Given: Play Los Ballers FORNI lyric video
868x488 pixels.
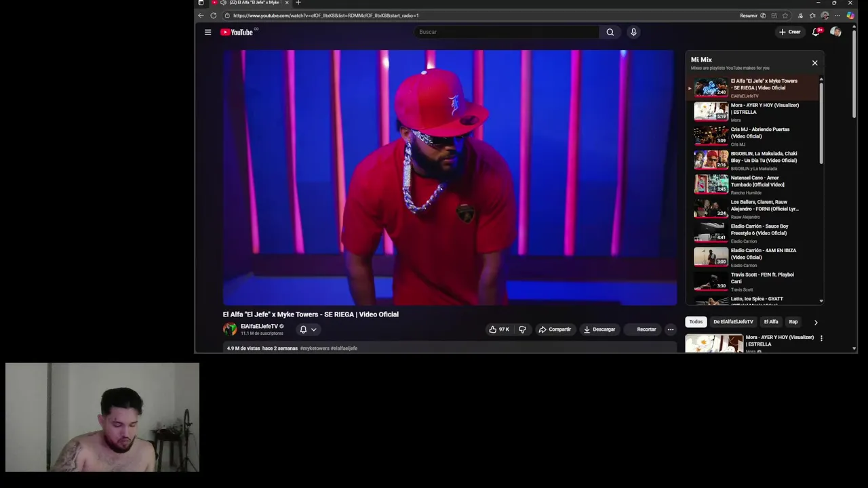Looking at the screenshot, I should 753,209.
